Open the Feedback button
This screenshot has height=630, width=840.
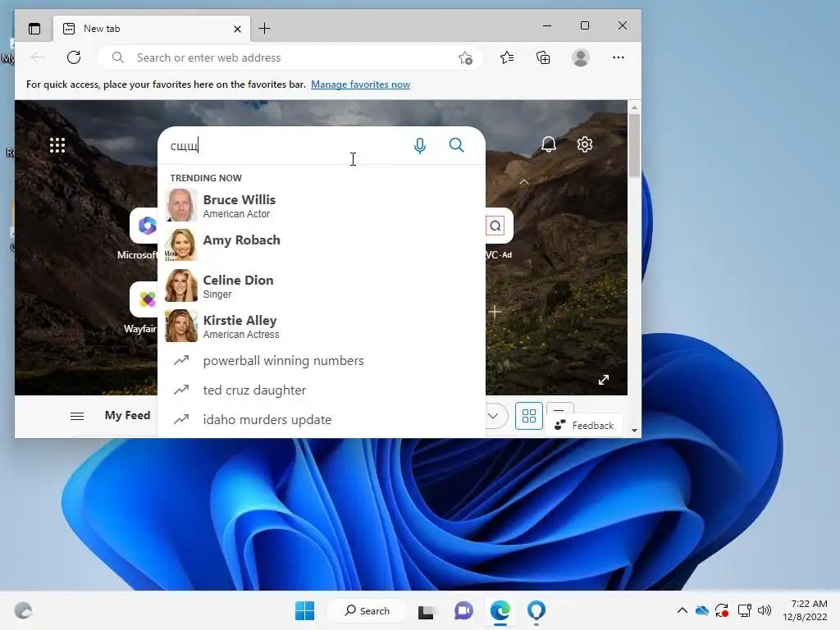(x=584, y=426)
